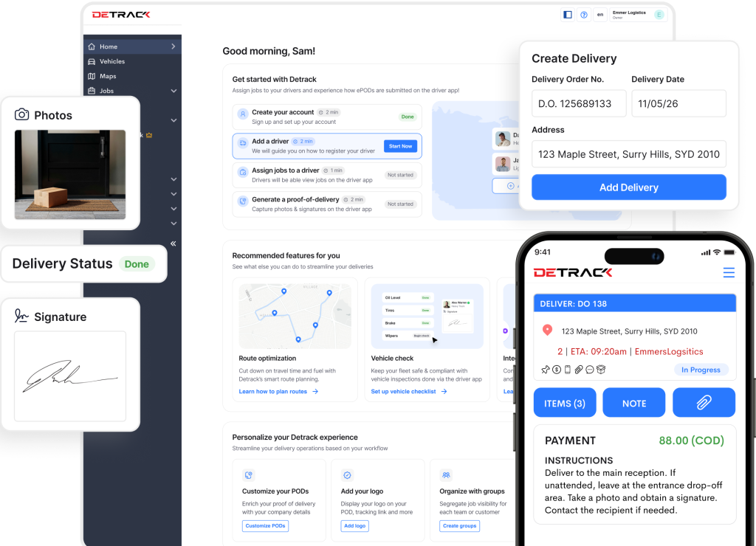Tap the pushpin icon on the delivery card
The image size is (756, 546).
[546, 370]
